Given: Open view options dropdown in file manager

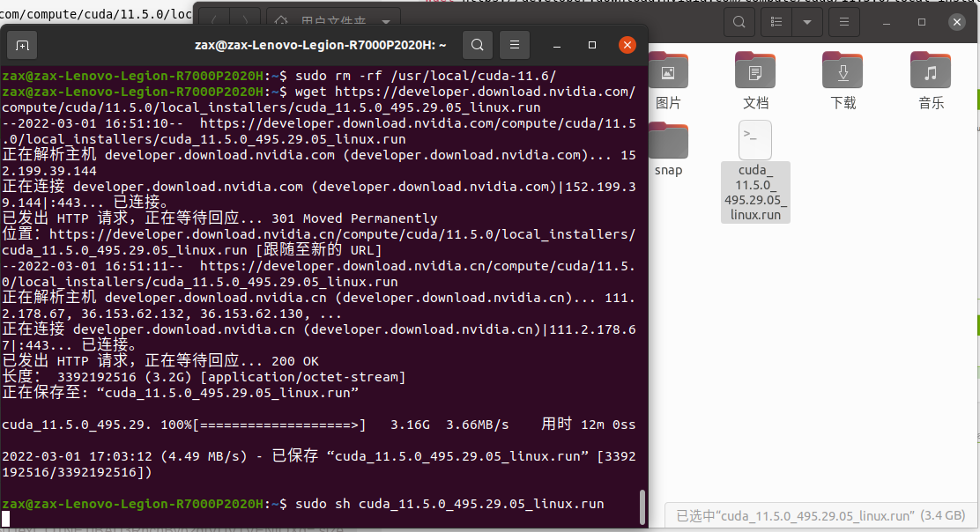Looking at the screenshot, I should point(807,22).
